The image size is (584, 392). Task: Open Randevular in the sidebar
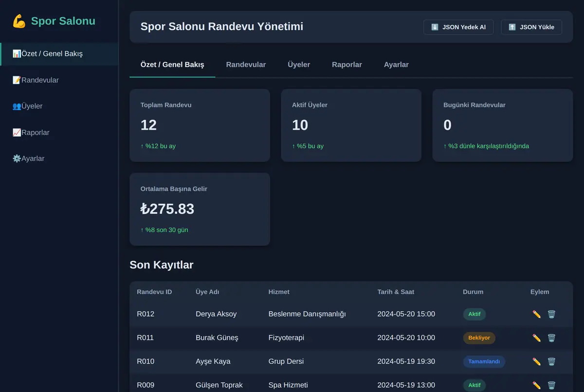[59, 80]
